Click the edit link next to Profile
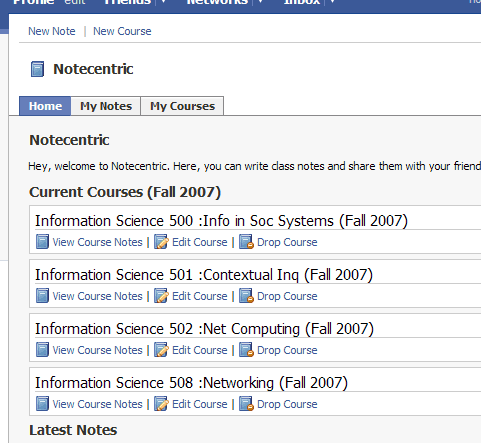The height and width of the screenshot is (443, 481). pos(75,2)
